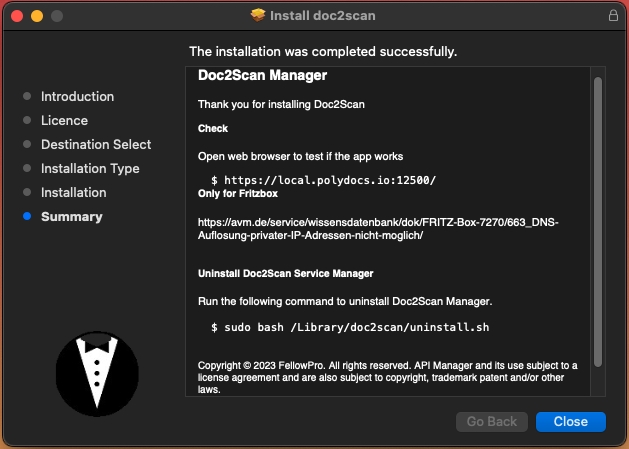629x449 pixels.
Task: Select the Summary step in sidebar
Action: coord(71,217)
